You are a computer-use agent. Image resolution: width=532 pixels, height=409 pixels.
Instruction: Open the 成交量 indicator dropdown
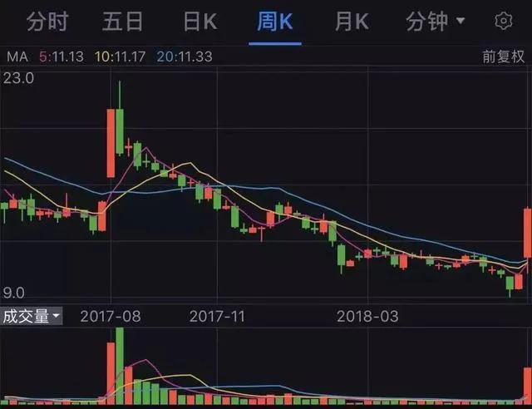(x=32, y=317)
